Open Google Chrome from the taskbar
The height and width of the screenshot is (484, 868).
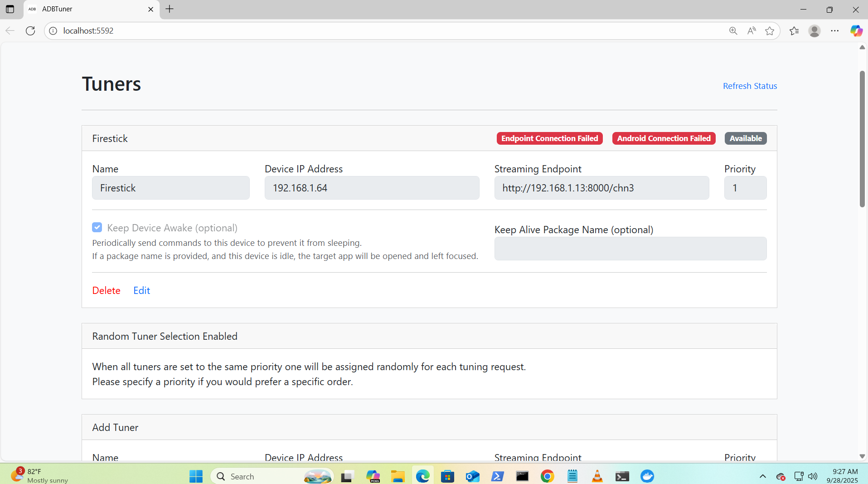coord(547,476)
